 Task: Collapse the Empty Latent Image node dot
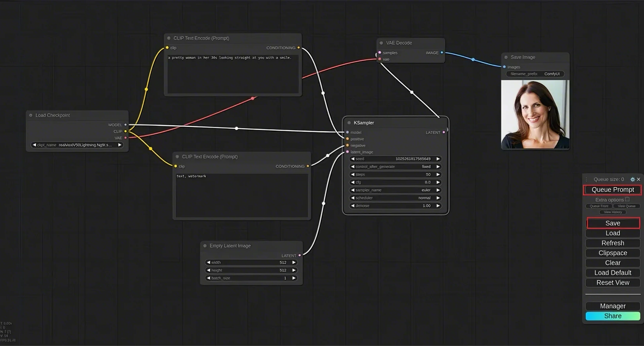pyautogui.click(x=205, y=246)
